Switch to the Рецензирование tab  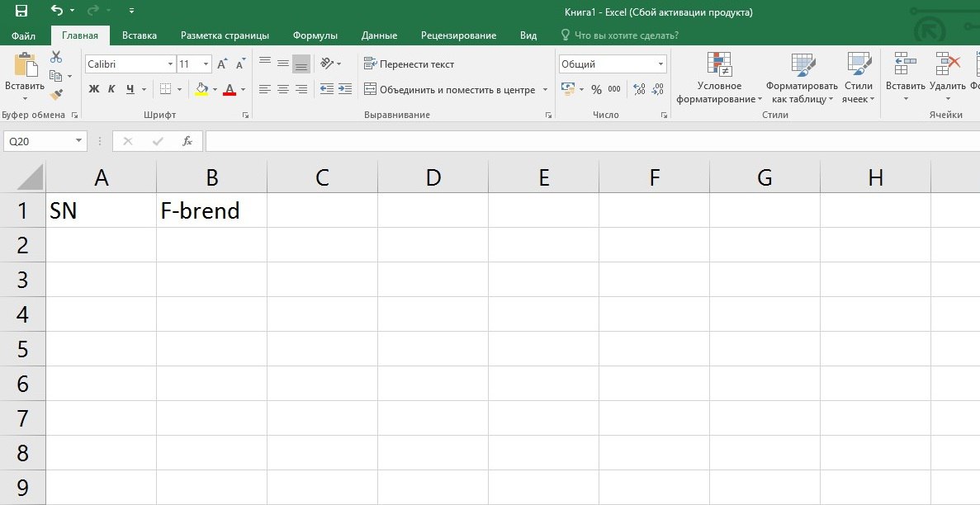coord(459,35)
